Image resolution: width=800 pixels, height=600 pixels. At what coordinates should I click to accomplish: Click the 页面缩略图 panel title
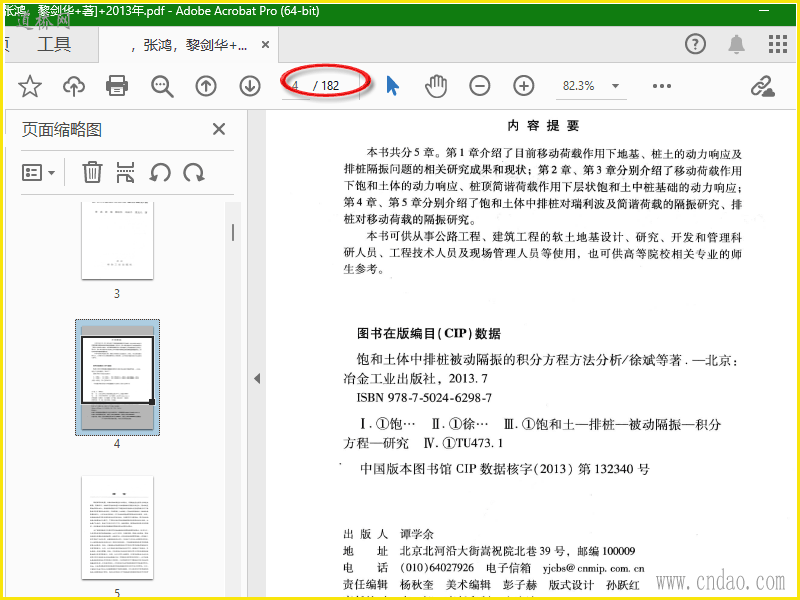[x=62, y=130]
